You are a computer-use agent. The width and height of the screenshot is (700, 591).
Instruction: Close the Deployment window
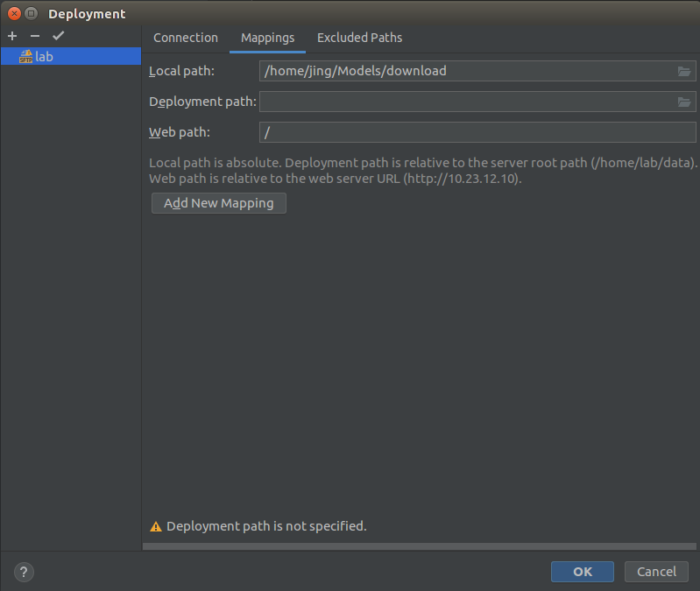pyautogui.click(x=14, y=13)
